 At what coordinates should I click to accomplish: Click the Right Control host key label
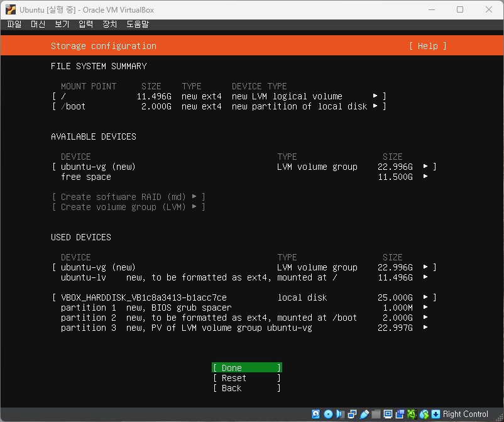(x=465, y=414)
